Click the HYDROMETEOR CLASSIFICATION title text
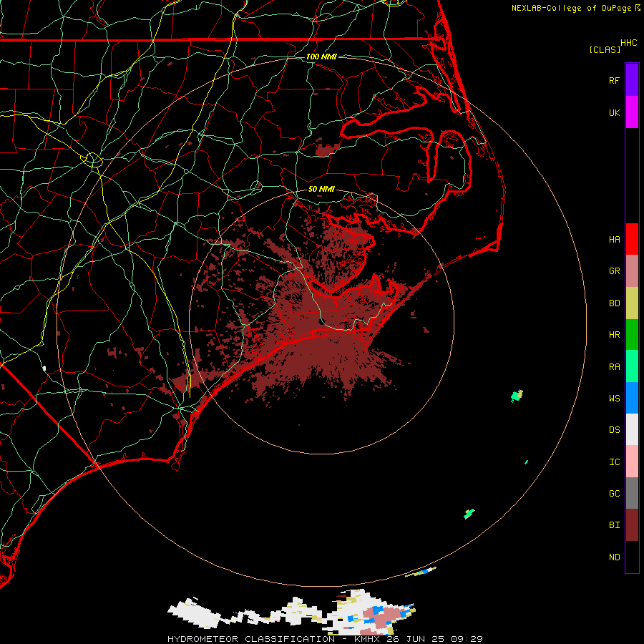Viewport: 644px width, 644px height. (x=251, y=639)
